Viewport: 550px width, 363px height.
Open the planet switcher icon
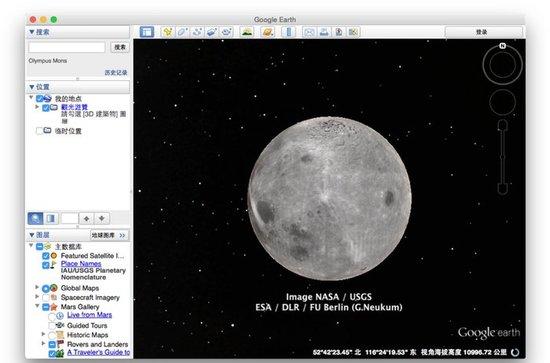[268, 32]
